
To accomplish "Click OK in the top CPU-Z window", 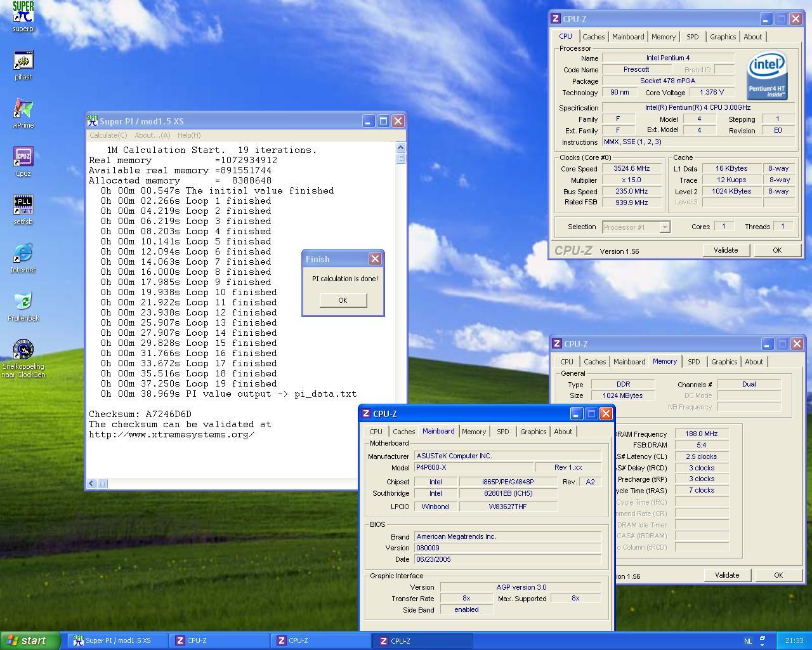I will (x=777, y=250).
